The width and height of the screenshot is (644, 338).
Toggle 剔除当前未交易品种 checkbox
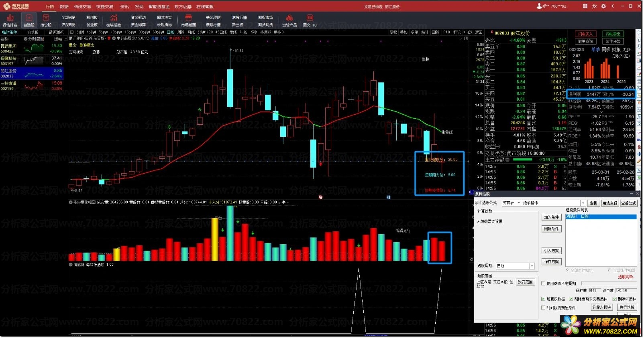click(x=571, y=299)
